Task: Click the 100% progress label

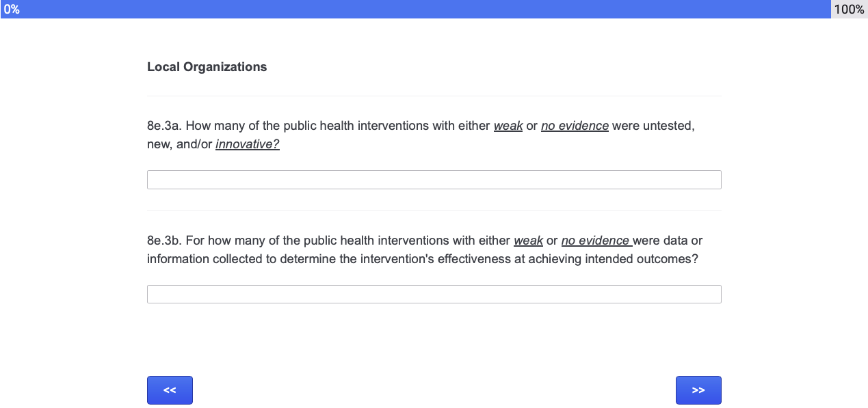Action: 849,9
